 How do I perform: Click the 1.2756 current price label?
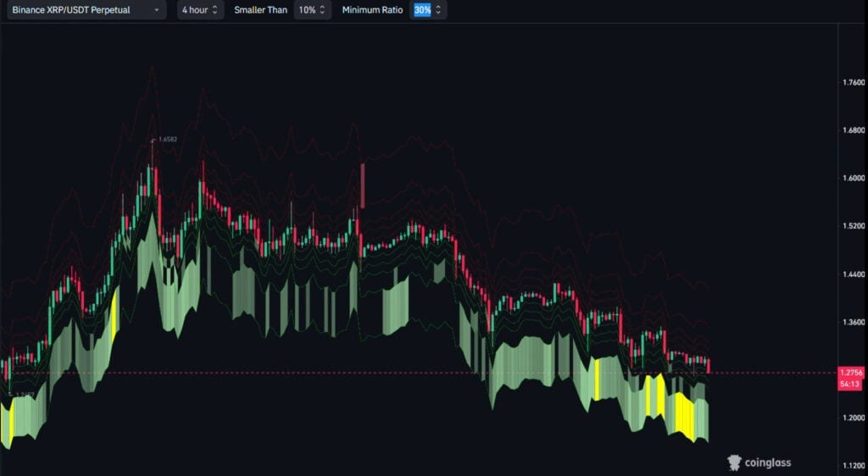(850, 373)
